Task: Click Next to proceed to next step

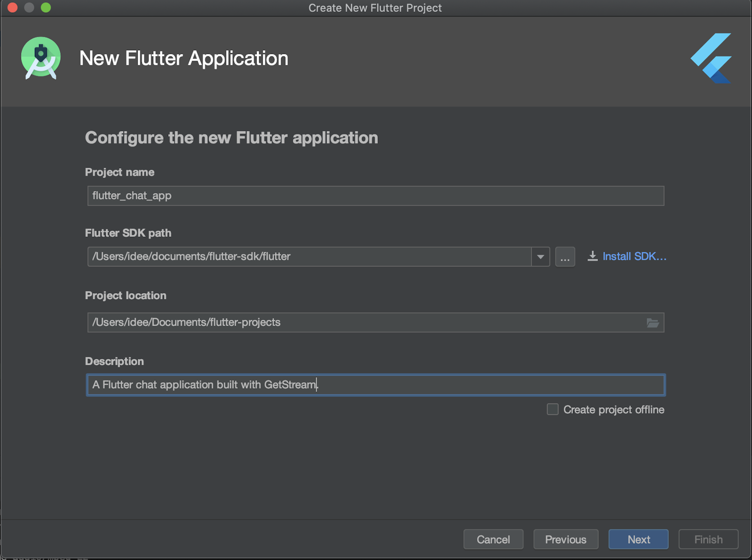Action: coord(638,539)
